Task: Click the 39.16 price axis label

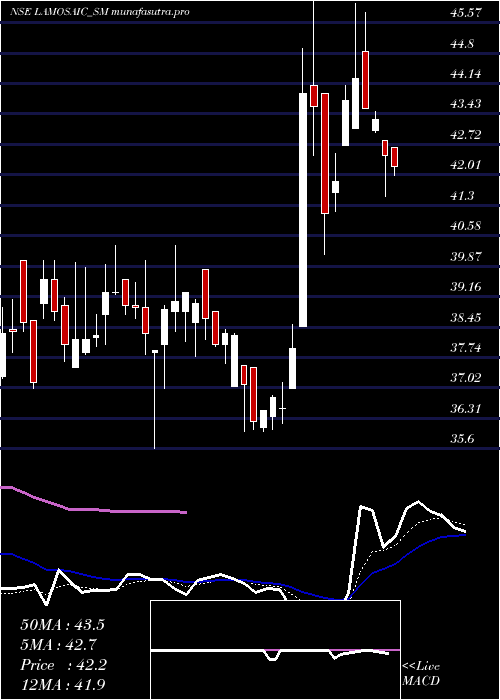Action: point(466,287)
